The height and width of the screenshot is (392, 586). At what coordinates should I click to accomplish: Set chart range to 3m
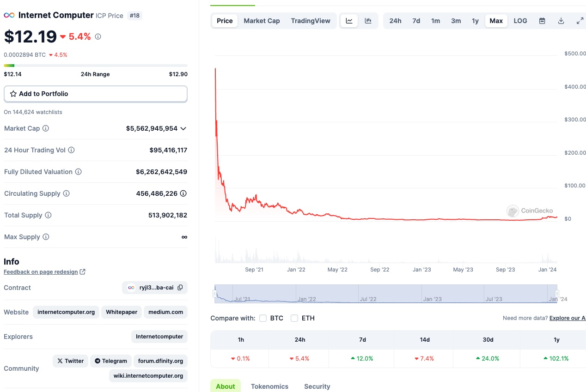coord(456,21)
